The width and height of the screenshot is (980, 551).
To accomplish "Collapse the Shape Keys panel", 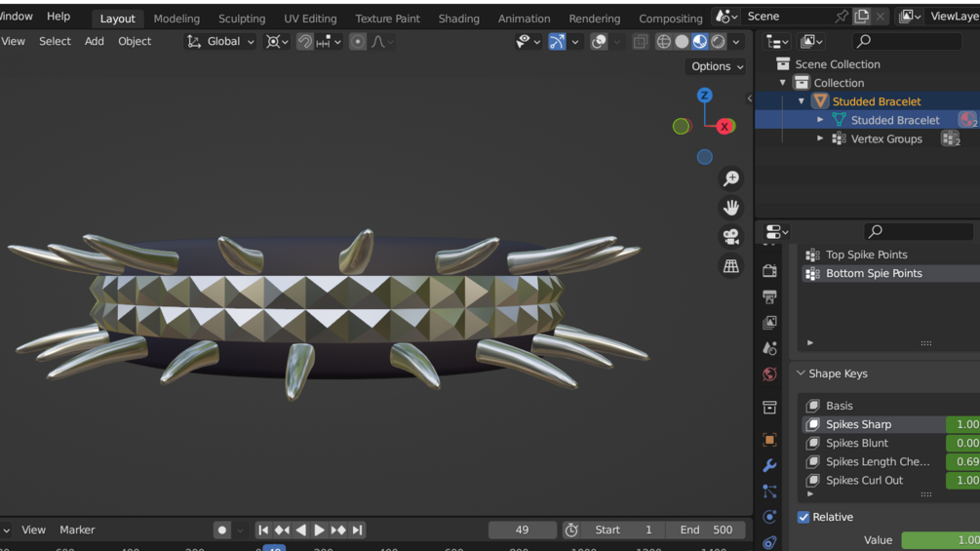I will [x=801, y=373].
